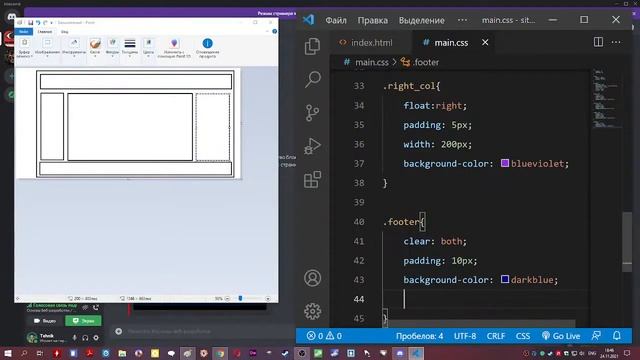Click Edit with Paint 3D button
The height and width of the screenshot is (360, 640).
pos(174,48)
